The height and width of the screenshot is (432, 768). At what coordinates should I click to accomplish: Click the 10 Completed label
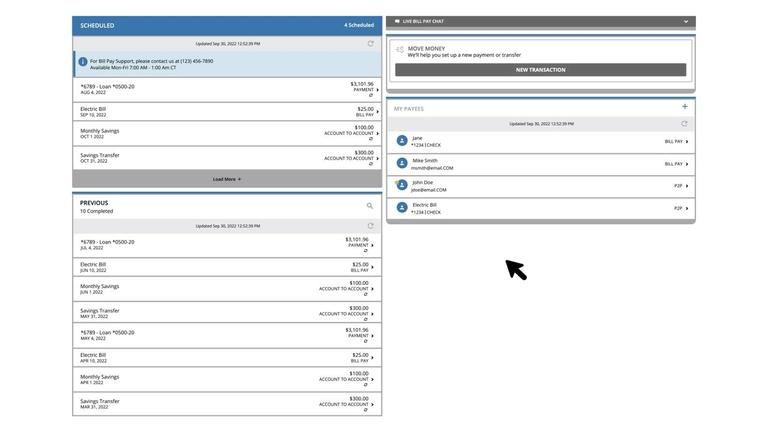(x=96, y=211)
